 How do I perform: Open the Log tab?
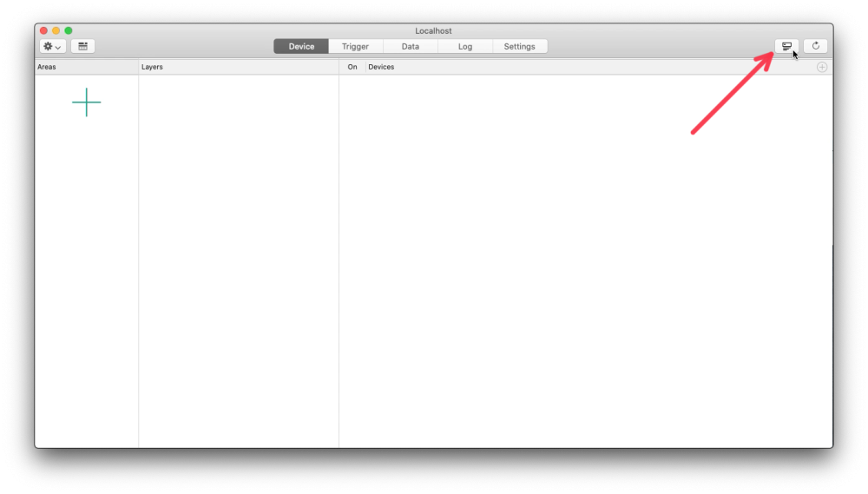(x=465, y=47)
